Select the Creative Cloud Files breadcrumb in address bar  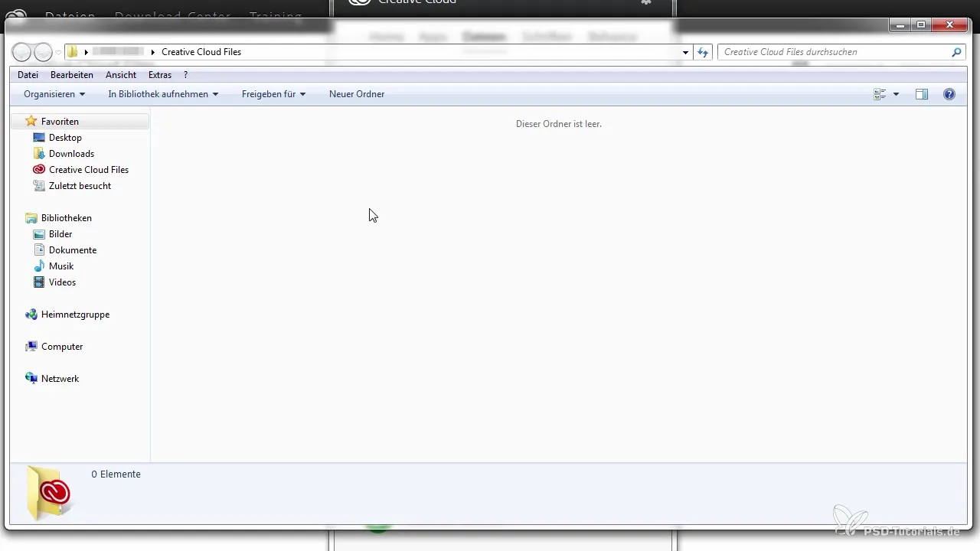click(201, 52)
